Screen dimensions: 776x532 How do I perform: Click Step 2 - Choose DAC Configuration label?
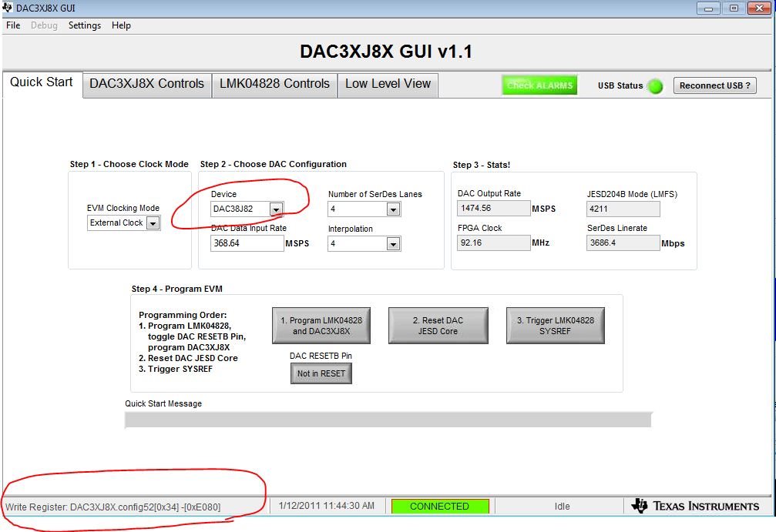pyautogui.click(x=274, y=164)
